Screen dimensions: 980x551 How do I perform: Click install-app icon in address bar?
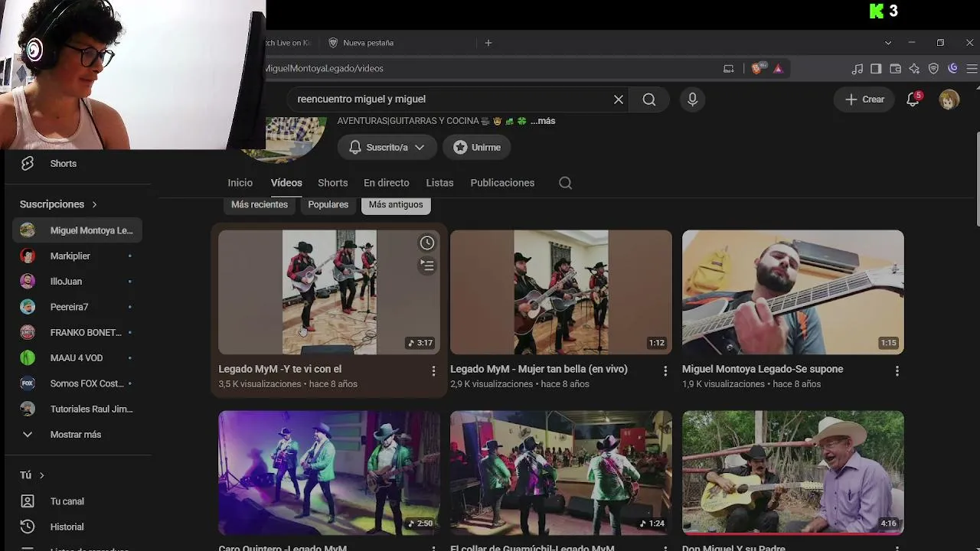point(729,69)
